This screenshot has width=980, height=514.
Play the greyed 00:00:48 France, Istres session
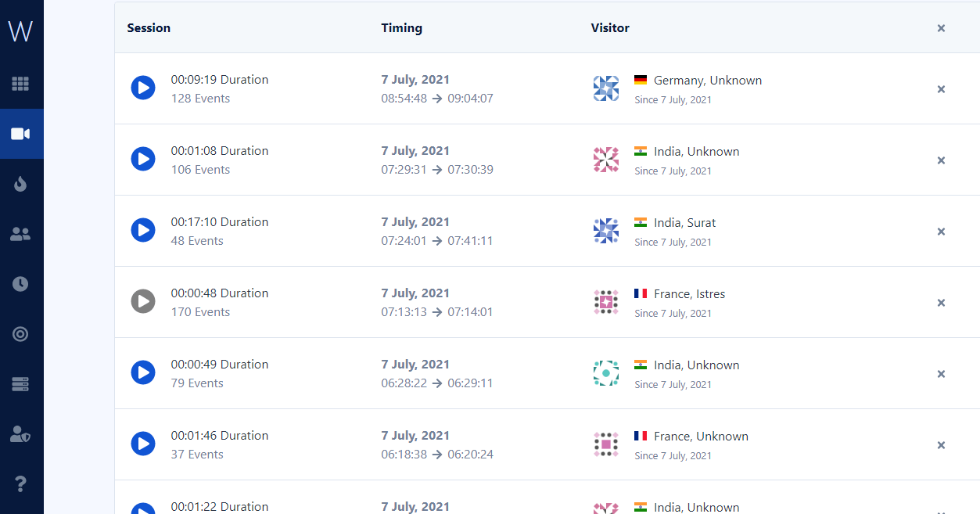(143, 302)
